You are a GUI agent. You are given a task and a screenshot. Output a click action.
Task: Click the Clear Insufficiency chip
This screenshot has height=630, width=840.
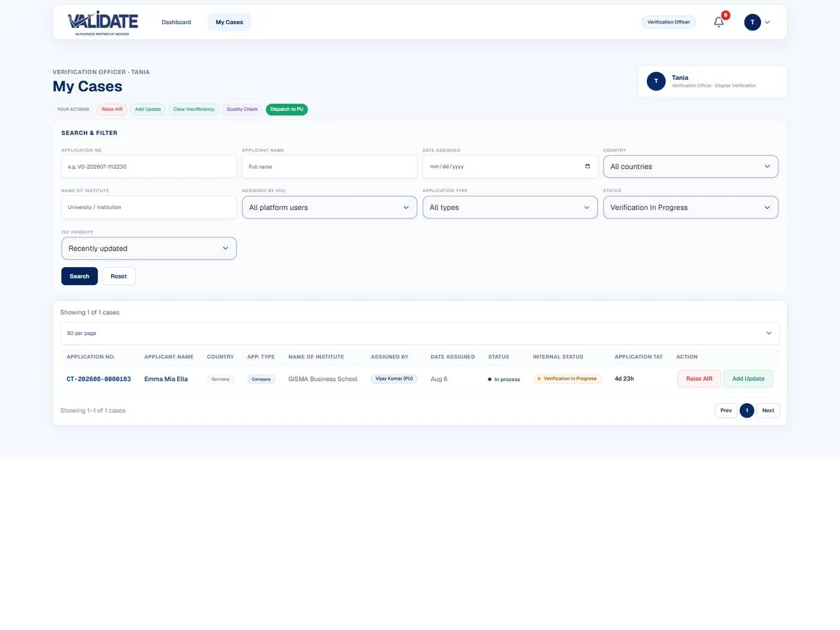pyautogui.click(x=194, y=109)
